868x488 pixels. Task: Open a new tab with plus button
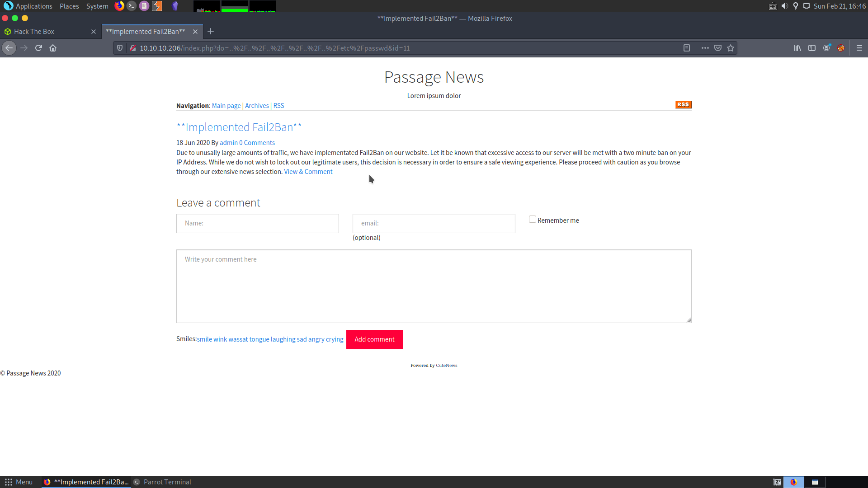(x=211, y=32)
